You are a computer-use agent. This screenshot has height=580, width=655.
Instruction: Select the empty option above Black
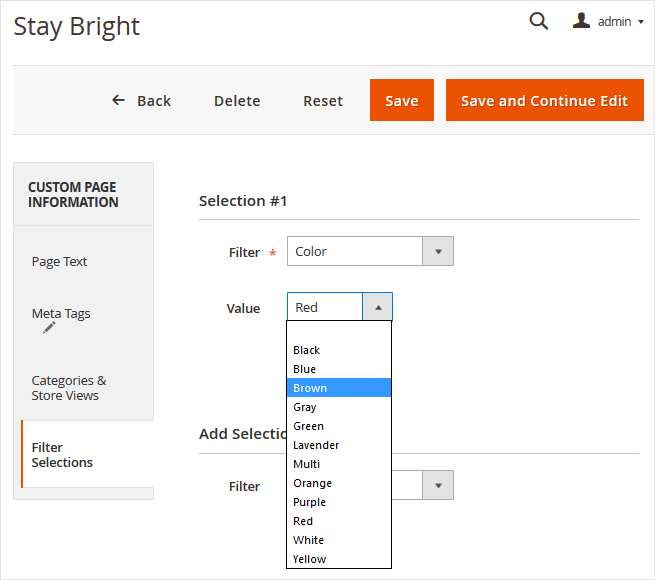(x=338, y=331)
